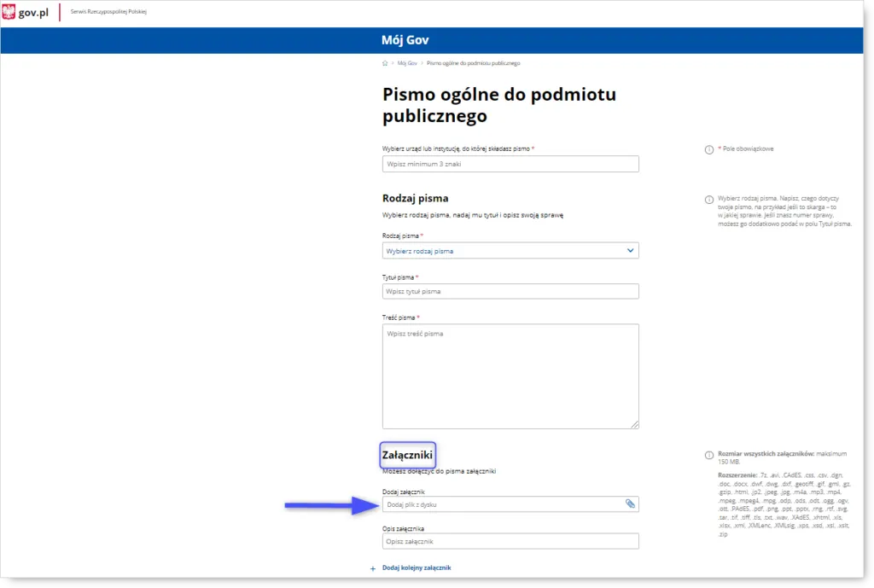Click the plus icon for another attachment

pos(373,568)
